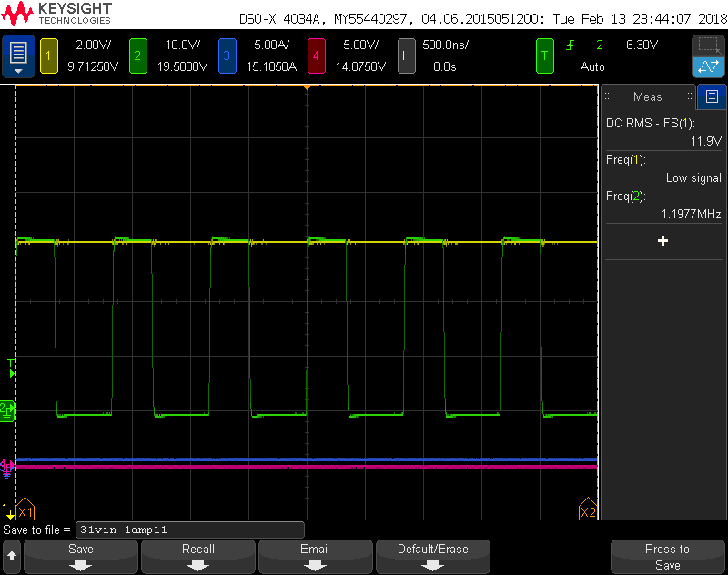
Task: Open trigger T settings badge
Action: coord(544,56)
